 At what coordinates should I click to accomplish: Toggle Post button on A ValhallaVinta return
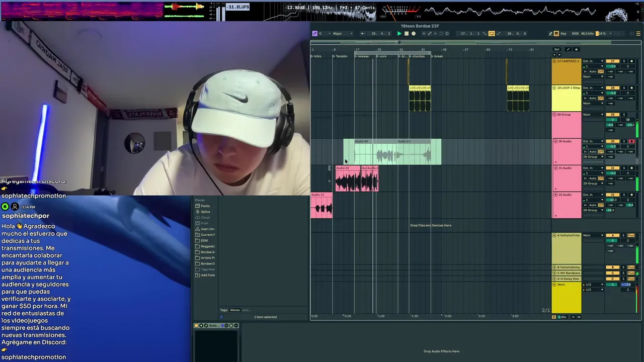pyautogui.click(x=631, y=235)
